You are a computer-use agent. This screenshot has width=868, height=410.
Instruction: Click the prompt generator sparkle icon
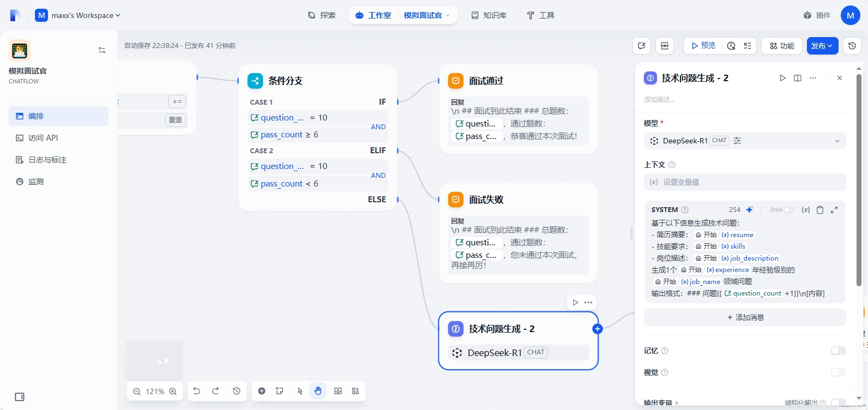coord(750,209)
